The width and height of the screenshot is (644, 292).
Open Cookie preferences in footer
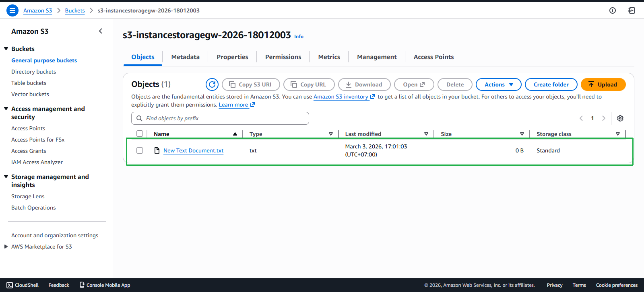point(617,285)
